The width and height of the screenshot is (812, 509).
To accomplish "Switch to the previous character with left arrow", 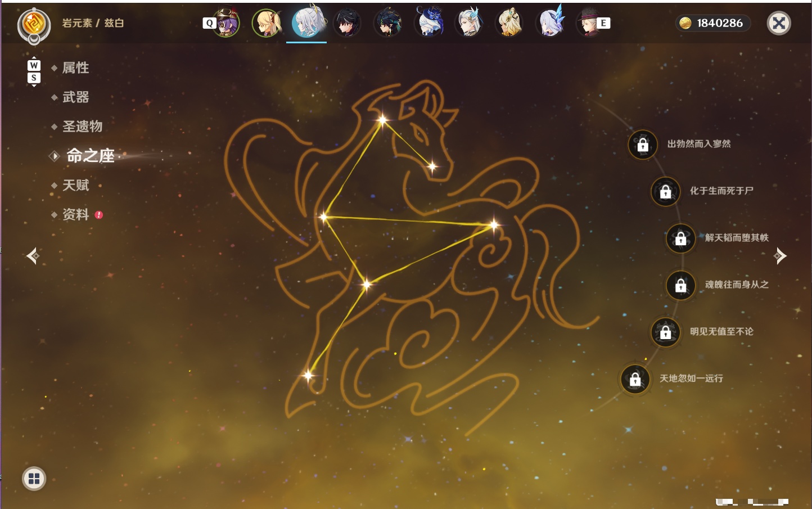I will 33,256.
